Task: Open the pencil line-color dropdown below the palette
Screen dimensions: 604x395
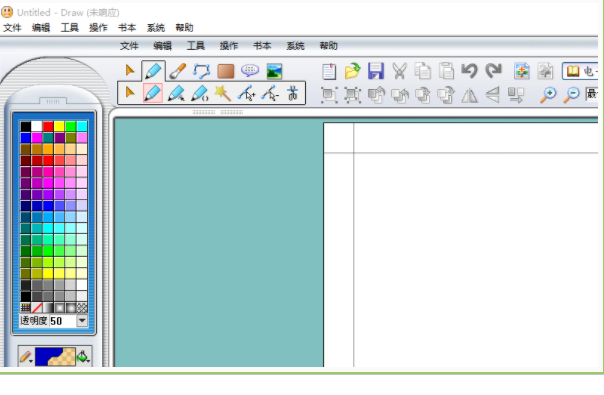Action: (26, 357)
